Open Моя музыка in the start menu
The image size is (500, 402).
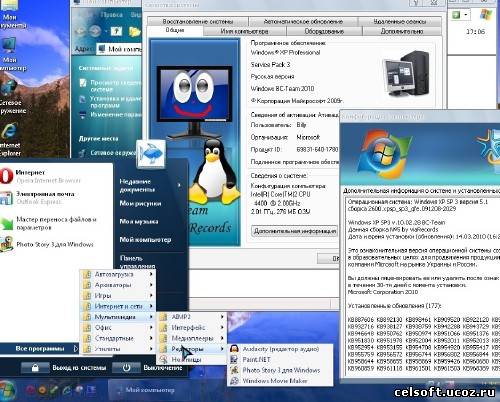coord(139,221)
